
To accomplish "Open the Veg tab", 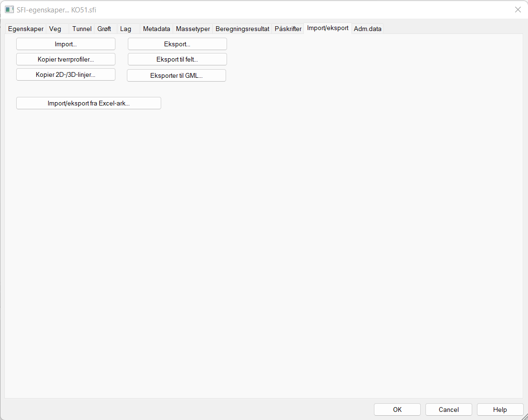I will [x=55, y=29].
